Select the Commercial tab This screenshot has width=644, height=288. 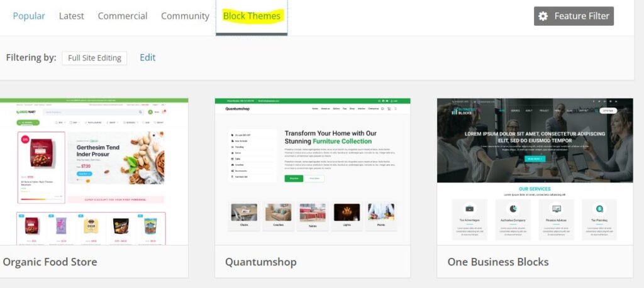(123, 16)
